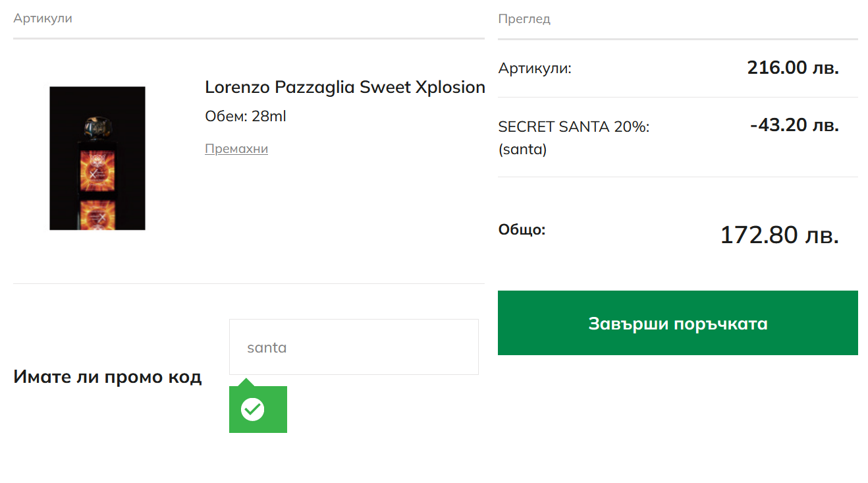Viewport: 868px width, 483px height.
Task: Click the SECRET SANTA 20% discount label
Action: pyautogui.click(x=574, y=127)
